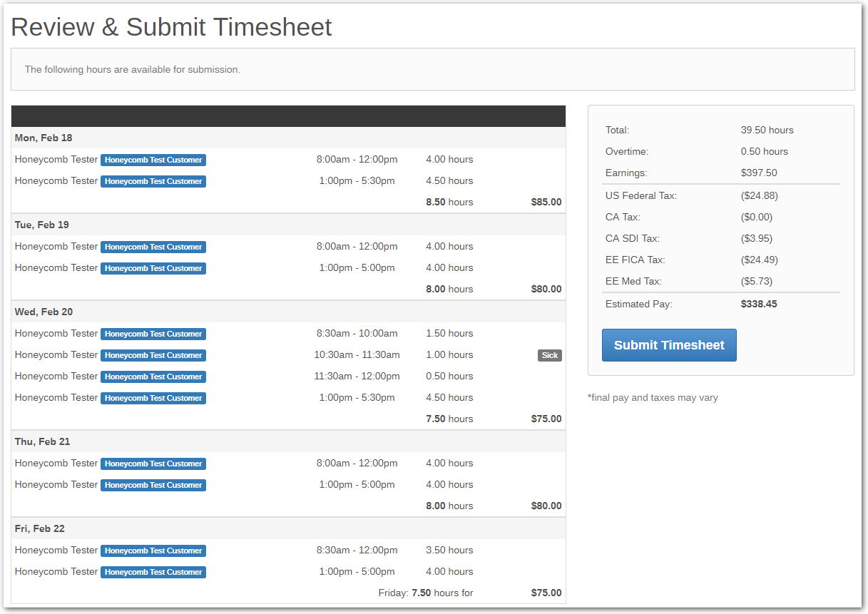Expand the Wed, Feb 20 section header
Screen dimensions: 868x614
pyautogui.click(x=44, y=312)
